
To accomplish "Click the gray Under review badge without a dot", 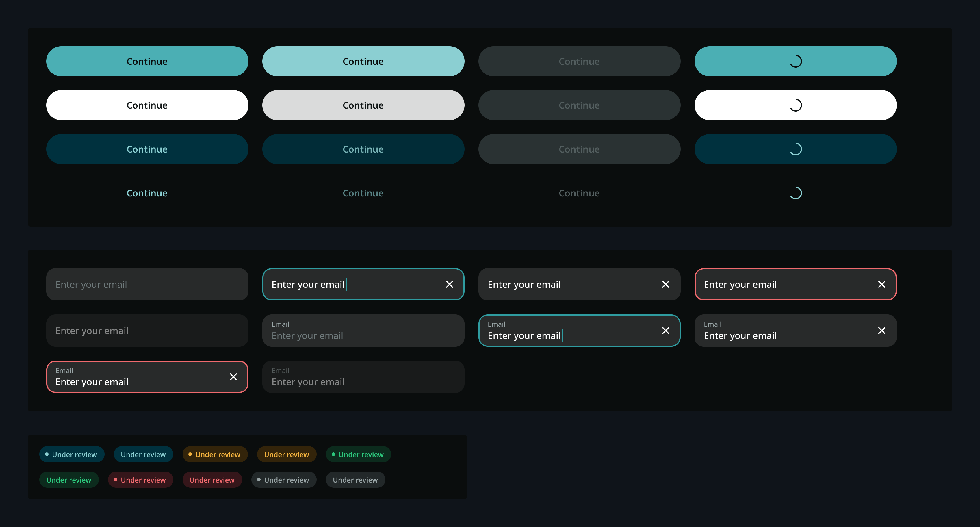I will coord(355,480).
